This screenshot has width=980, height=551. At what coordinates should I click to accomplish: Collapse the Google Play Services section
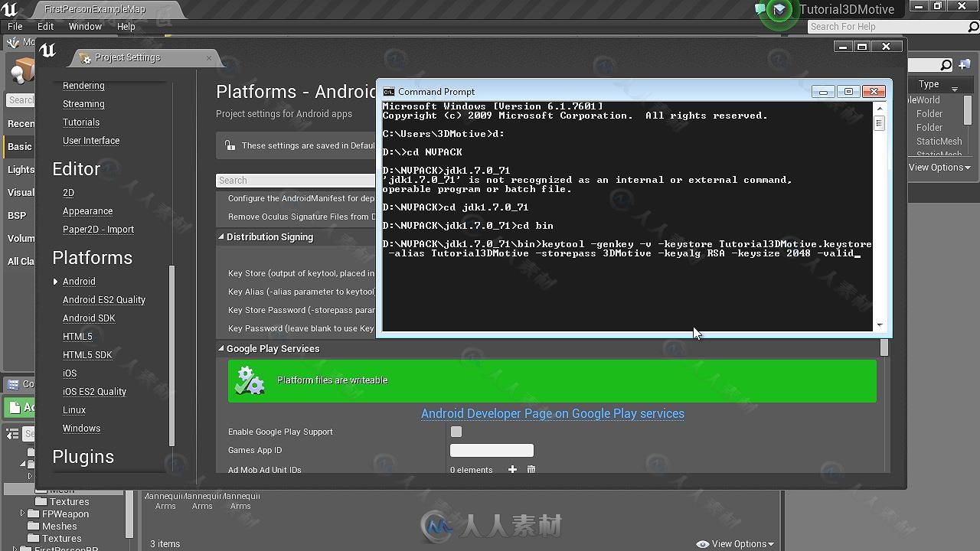(221, 348)
